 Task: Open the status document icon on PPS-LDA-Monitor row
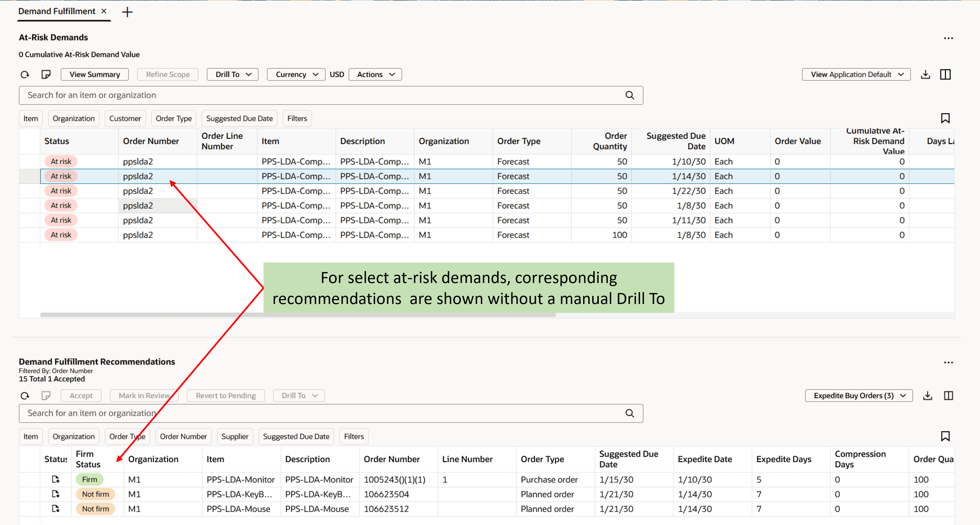(x=56, y=479)
